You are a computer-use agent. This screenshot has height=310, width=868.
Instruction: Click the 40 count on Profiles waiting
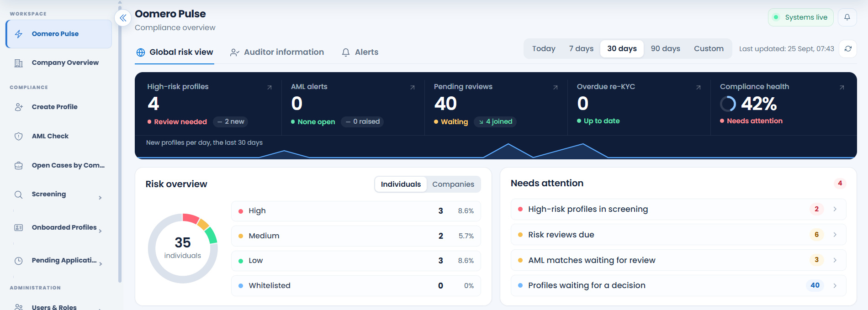pos(815,285)
